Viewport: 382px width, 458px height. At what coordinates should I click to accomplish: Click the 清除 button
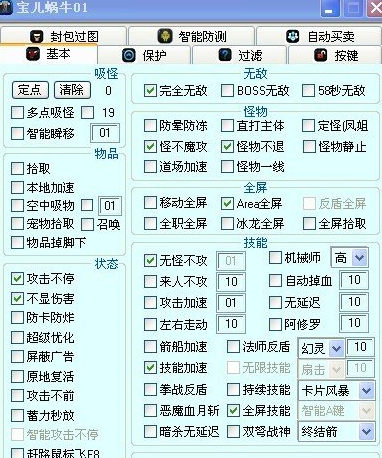tap(72, 90)
